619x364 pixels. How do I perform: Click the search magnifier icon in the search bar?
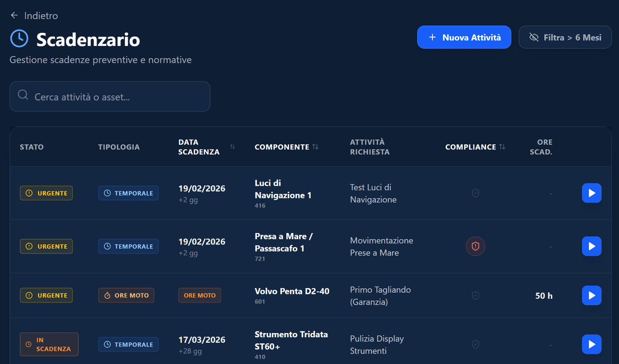23,96
